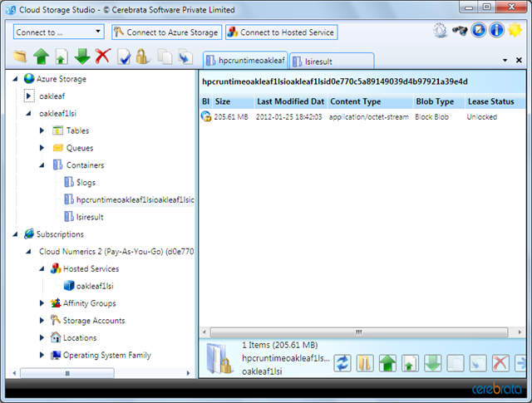Click the upload page icon in bottom bar
Image resolution: width=532 pixels, height=403 pixels.
point(410,363)
